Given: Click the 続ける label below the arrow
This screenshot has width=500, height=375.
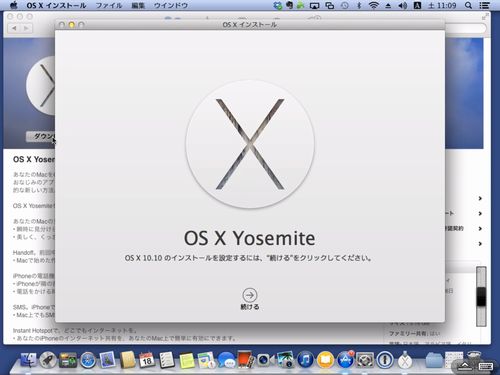Looking at the screenshot, I should 250,307.
